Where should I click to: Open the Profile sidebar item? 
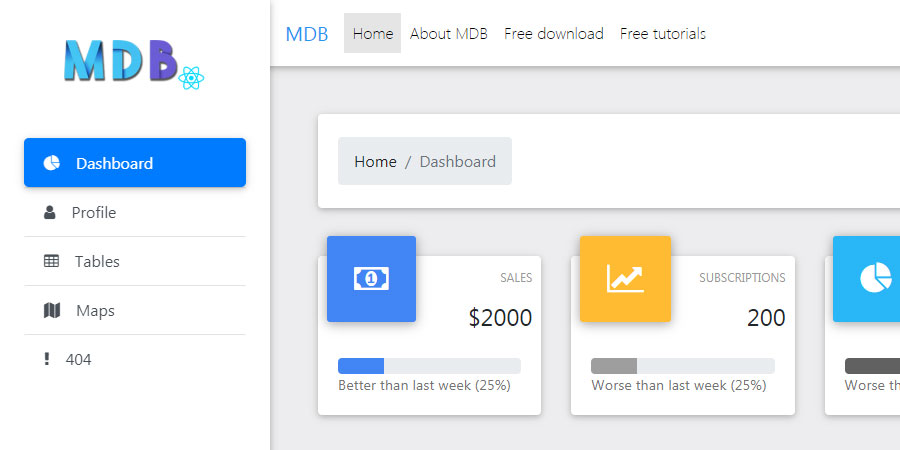(135, 212)
